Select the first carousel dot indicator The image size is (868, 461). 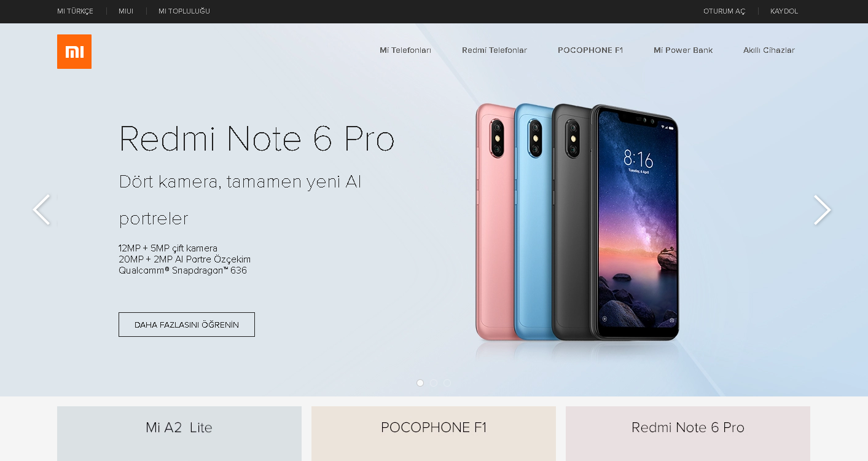pos(420,383)
